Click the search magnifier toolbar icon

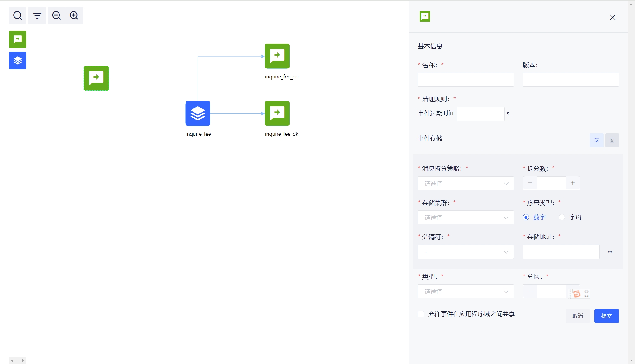[18, 16]
